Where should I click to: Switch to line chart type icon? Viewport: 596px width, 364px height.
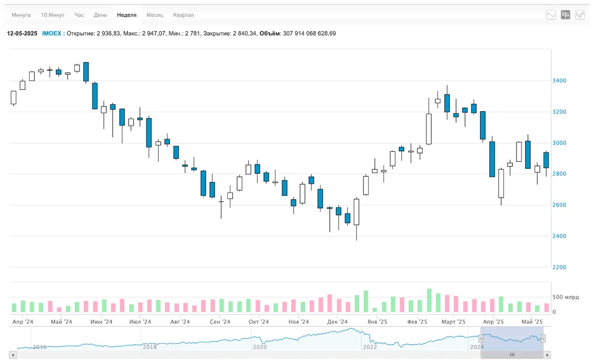[551, 15]
